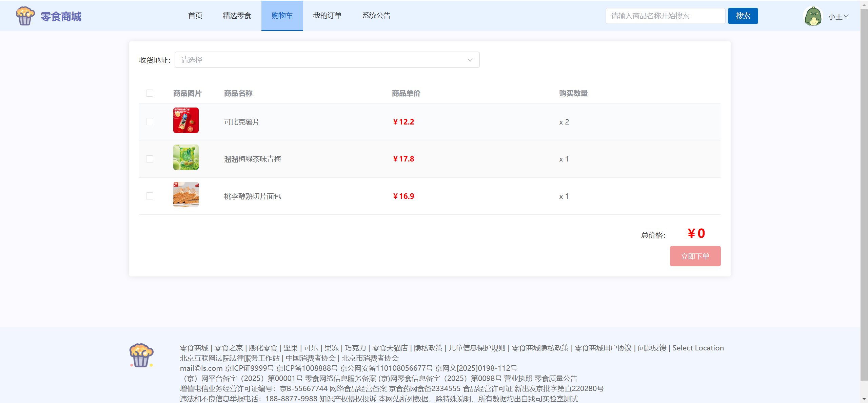
Task: Open the Pringles chips product image
Action: click(186, 120)
